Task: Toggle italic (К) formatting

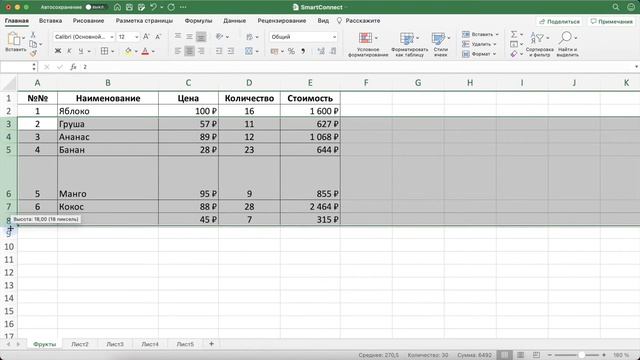Action: tap(69, 51)
